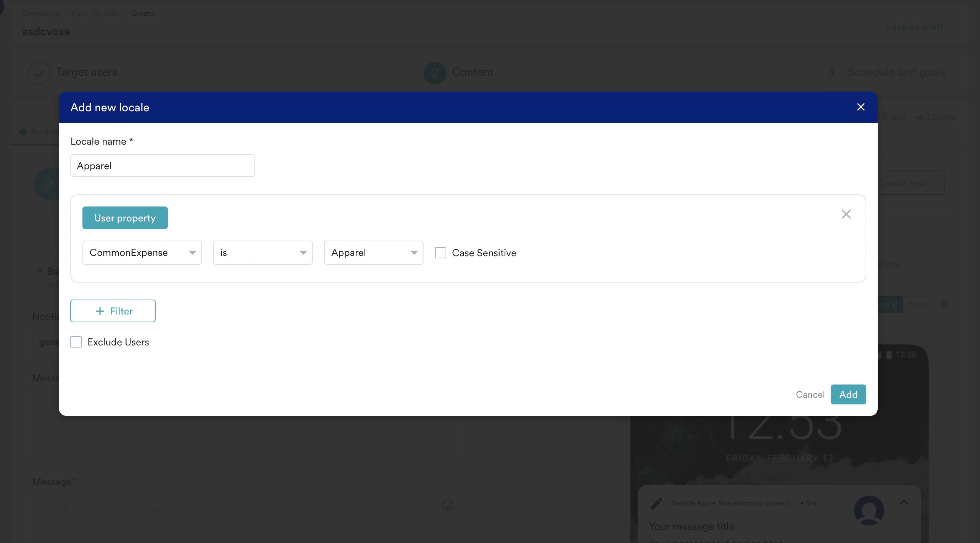980x543 pixels.
Task: Collapse the notification preview chevron
Action: click(x=904, y=502)
